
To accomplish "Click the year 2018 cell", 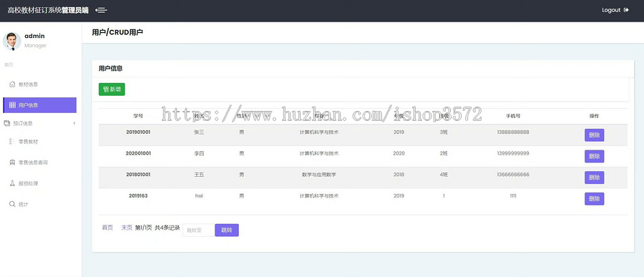I will pos(399,175).
